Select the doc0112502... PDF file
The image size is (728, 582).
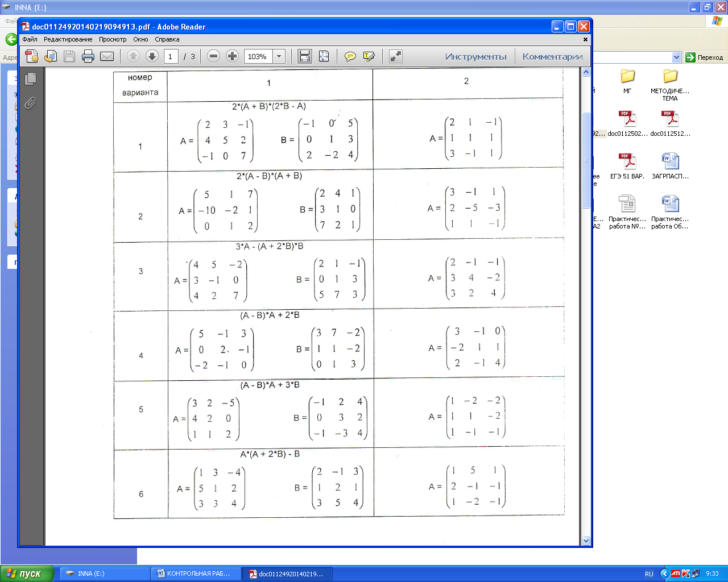[x=627, y=123]
